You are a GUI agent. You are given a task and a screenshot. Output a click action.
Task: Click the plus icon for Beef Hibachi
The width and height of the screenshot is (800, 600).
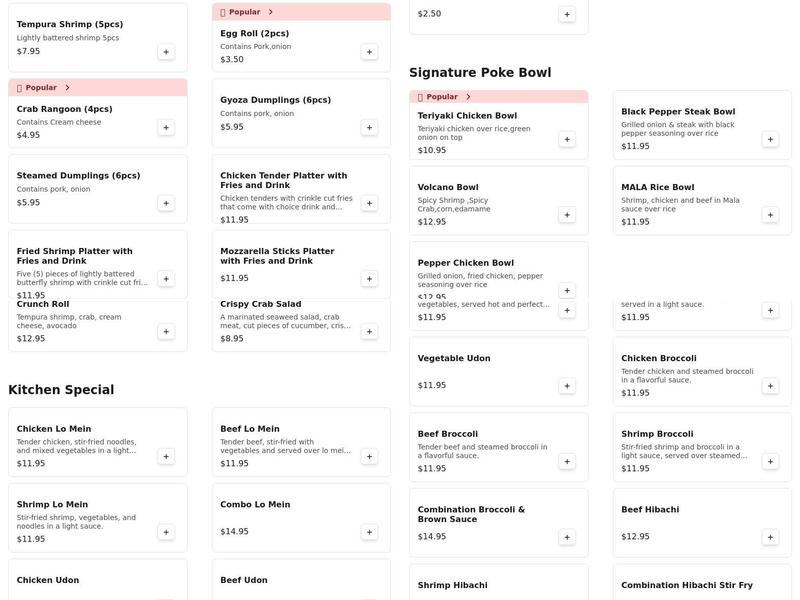(x=769, y=536)
